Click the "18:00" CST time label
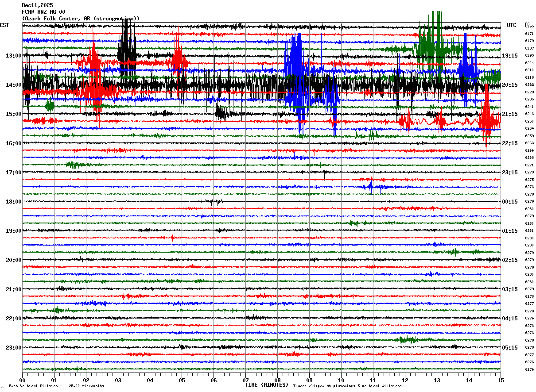This screenshot has width=536, height=392. click(x=13, y=202)
